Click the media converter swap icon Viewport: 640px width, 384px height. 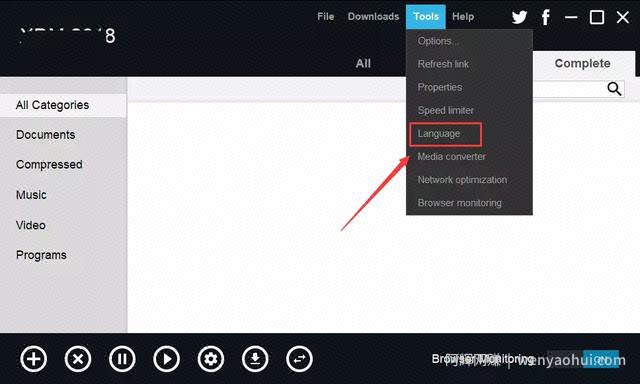pos(299,359)
